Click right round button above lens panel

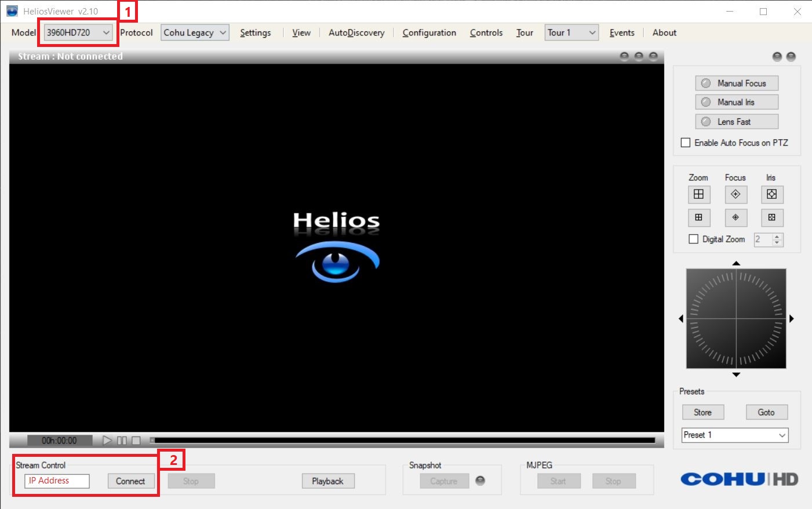[791, 56]
